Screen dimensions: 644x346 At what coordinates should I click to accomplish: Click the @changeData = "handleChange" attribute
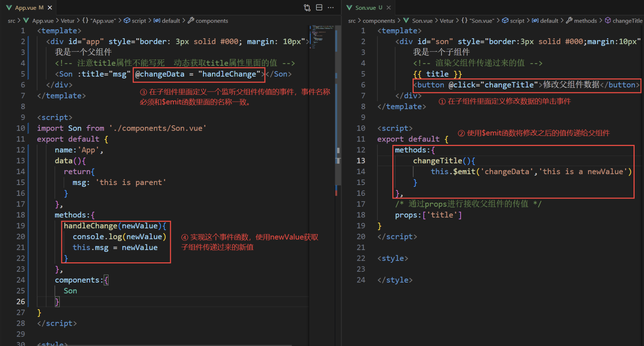click(198, 74)
